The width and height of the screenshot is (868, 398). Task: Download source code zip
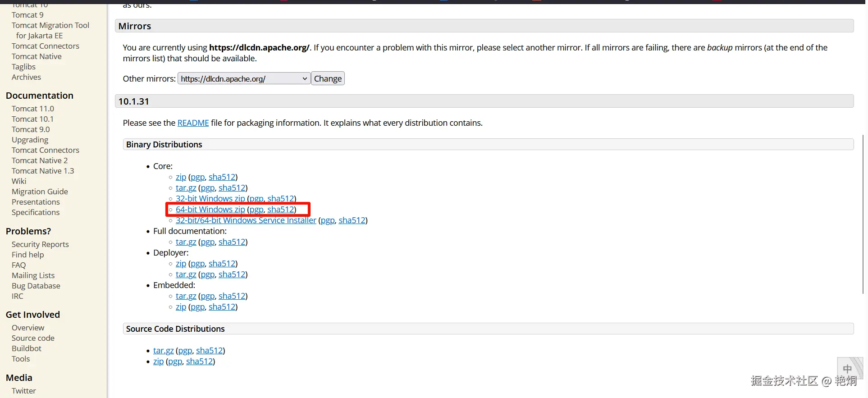point(158,361)
